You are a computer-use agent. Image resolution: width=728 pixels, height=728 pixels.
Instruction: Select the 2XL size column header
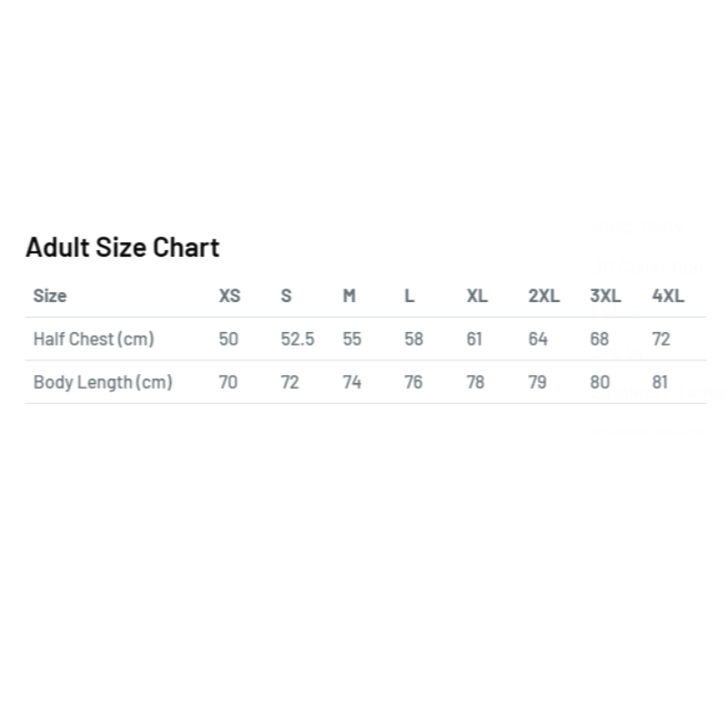click(x=543, y=296)
